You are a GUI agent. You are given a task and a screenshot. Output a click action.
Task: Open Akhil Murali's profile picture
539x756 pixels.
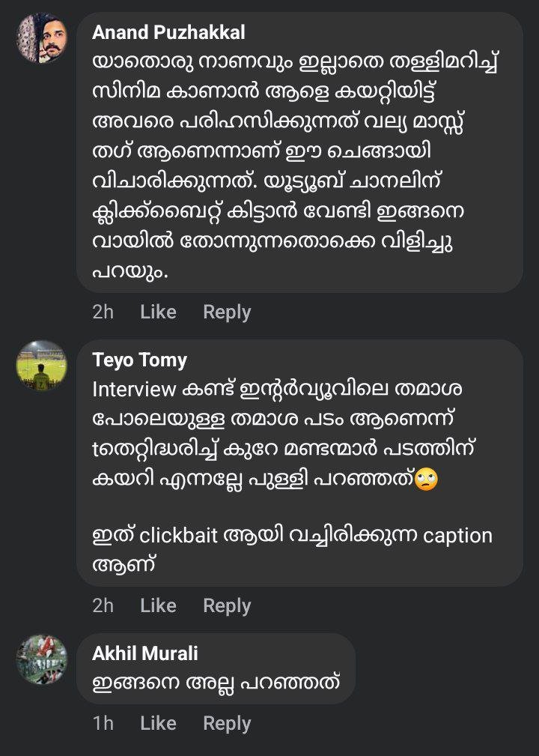point(42,659)
